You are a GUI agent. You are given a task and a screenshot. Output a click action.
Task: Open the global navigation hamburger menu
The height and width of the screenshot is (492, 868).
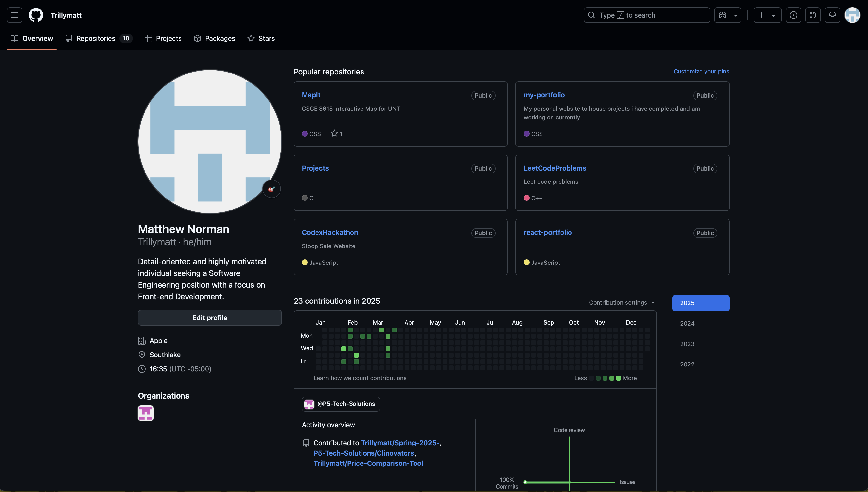coord(14,15)
